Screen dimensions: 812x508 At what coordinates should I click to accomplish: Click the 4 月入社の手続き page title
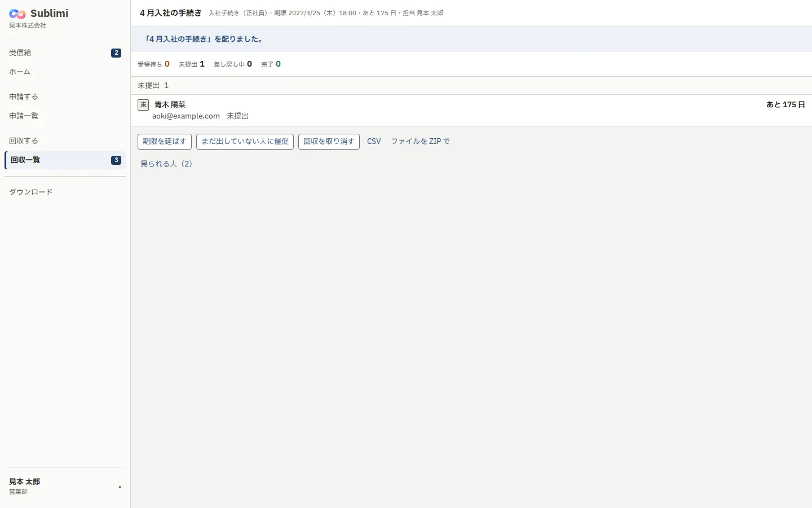pos(171,13)
